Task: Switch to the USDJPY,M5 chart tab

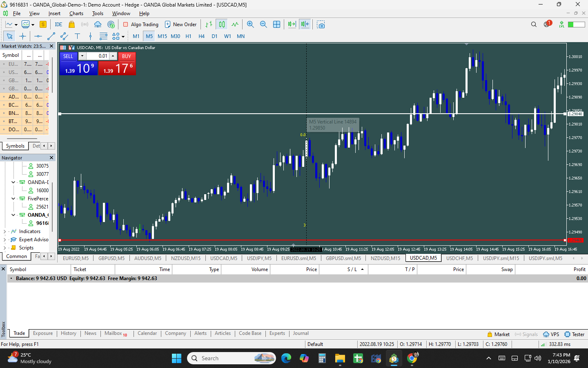Action: [259, 258]
